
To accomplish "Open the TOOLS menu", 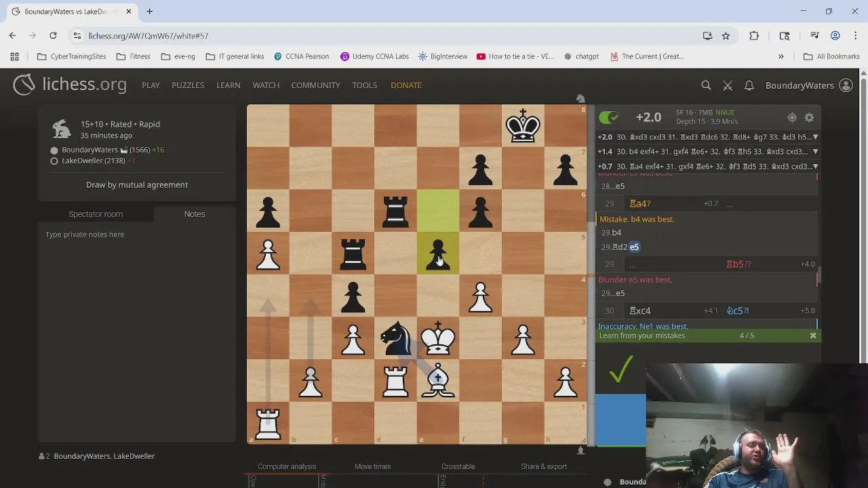I will 364,85.
